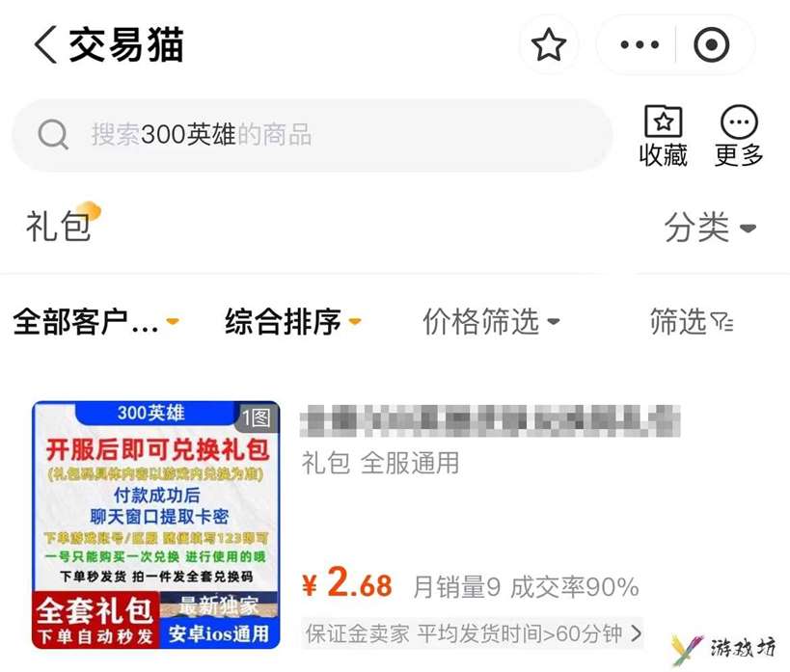Click the 搜索300英雄的商品 search field
This screenshot has width=790, height=672.
[x=313, y=135]
